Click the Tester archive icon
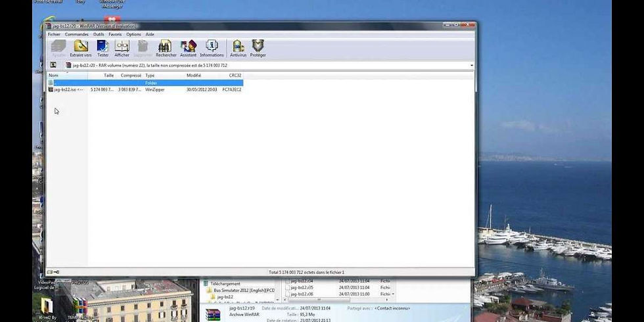This screenshot has width=644, height=322. (x=103, y=45)
